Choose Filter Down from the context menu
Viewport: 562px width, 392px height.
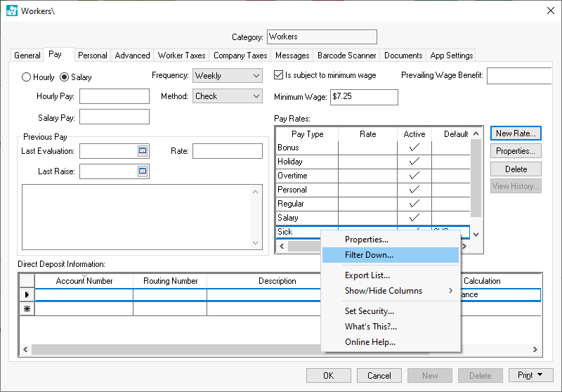pos(369,255)
